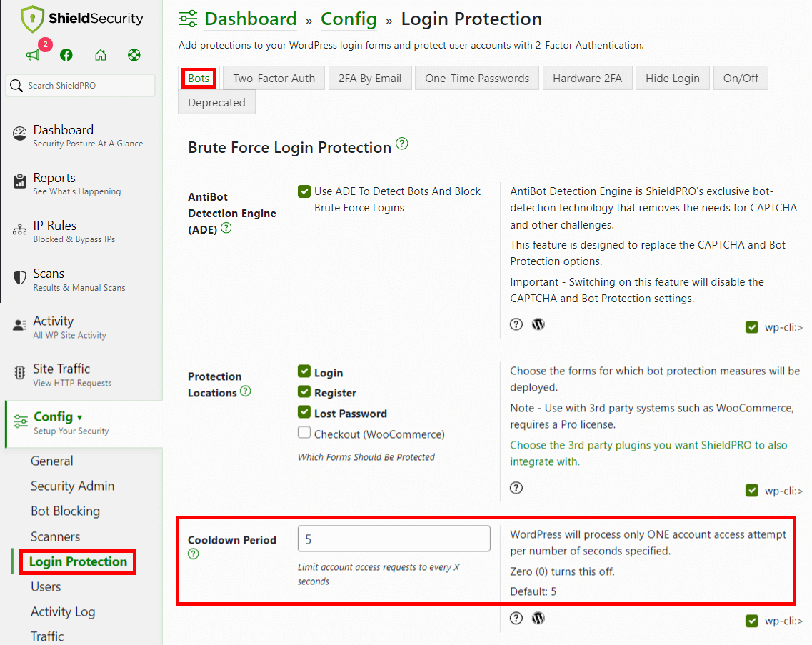Open the WordPress icon beneath the ADE setting
Screen dimensions: 812x645
click(x=538, y=324)
